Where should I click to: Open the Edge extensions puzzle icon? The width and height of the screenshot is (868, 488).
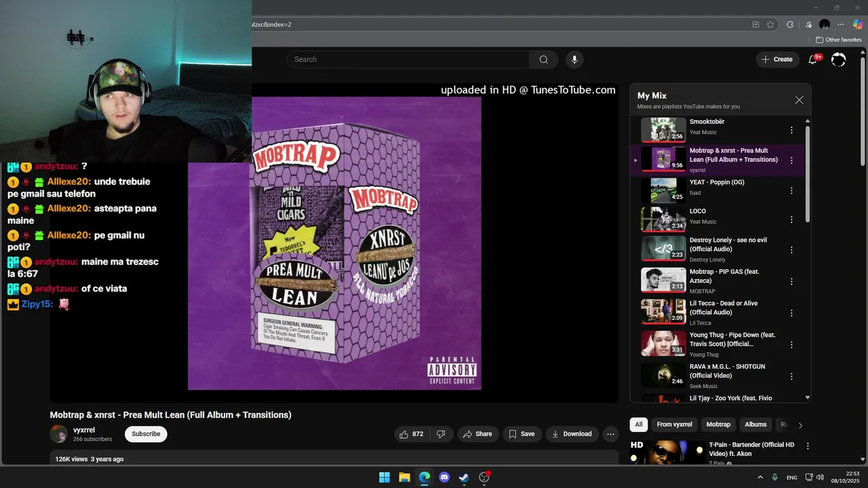[x=790, y=24]
